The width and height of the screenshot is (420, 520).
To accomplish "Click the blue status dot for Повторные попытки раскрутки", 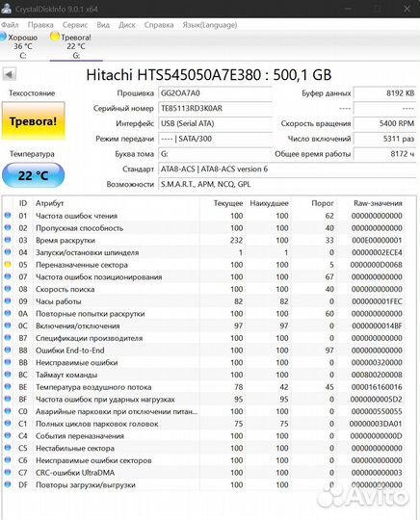I will tap(8, 313).
